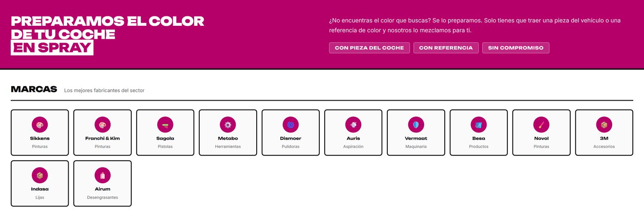Click 'Pinturas' text under Franchi & Kim
The width and height of the screenshot is (644, 221).
[103, 147]
